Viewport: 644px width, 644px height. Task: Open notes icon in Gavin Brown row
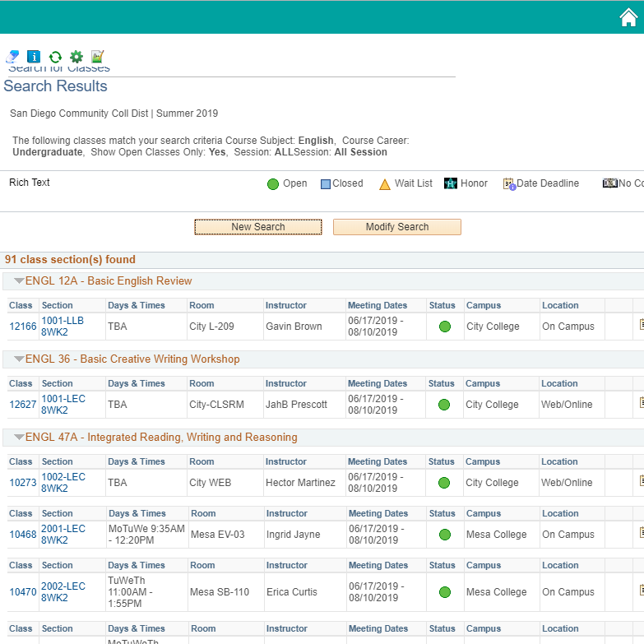click(642, 324)
